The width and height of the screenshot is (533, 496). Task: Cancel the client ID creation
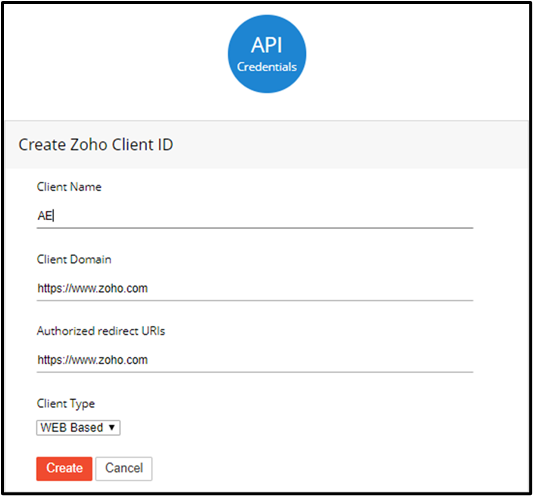coord(124,468)
